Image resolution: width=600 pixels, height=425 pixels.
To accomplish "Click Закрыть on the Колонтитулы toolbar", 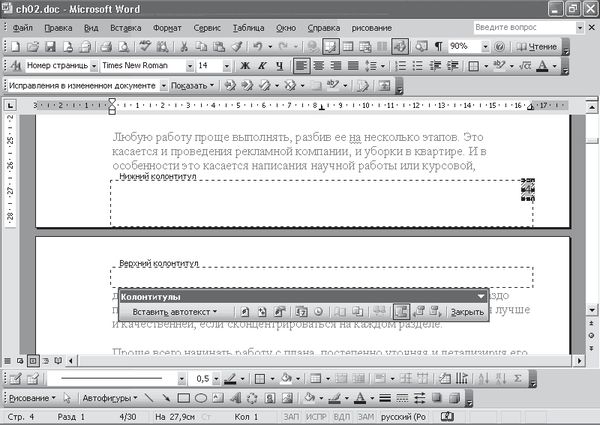I will [x=466, y=313].
